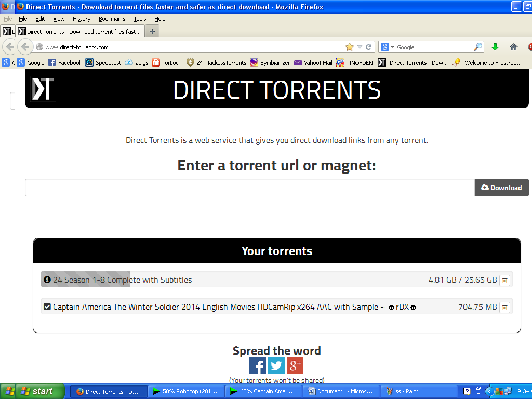Click info icon on 24 Season 1-8 row
532x399 pixels.
(x=47, y=280)
